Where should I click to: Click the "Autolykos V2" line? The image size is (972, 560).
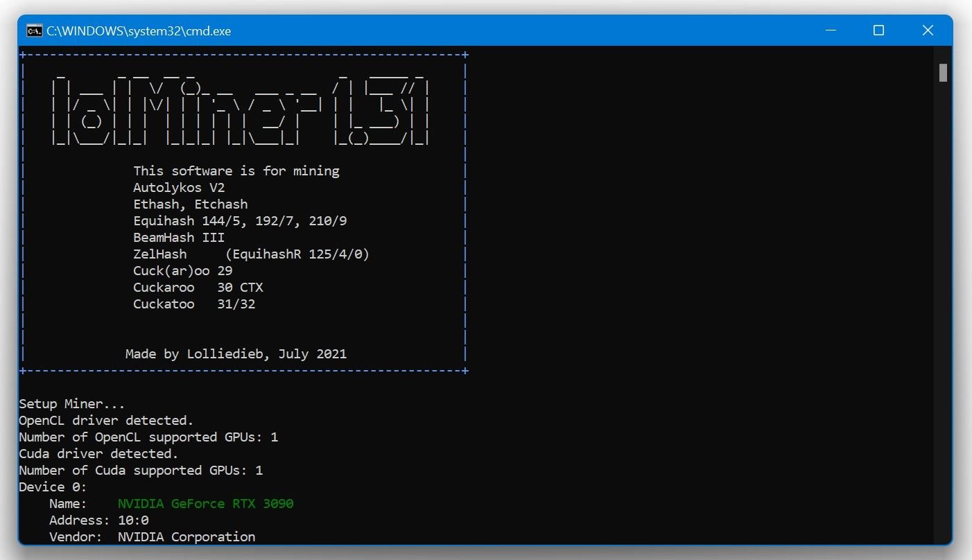point(179,187)
